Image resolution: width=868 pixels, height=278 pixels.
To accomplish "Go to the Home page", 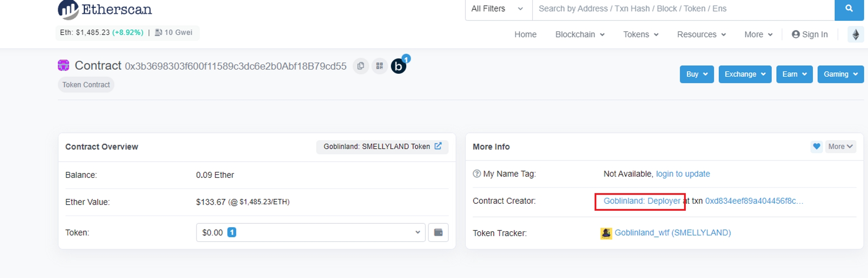I will (525, 34).
